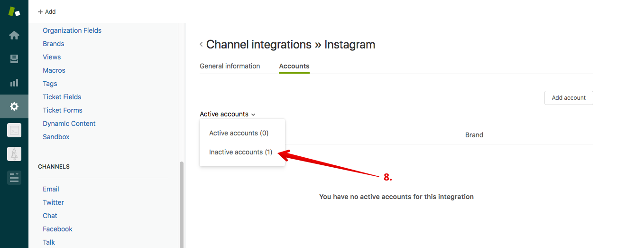644x248 pixels.
Task: Open the Email channel link
Action: (51, 189)
